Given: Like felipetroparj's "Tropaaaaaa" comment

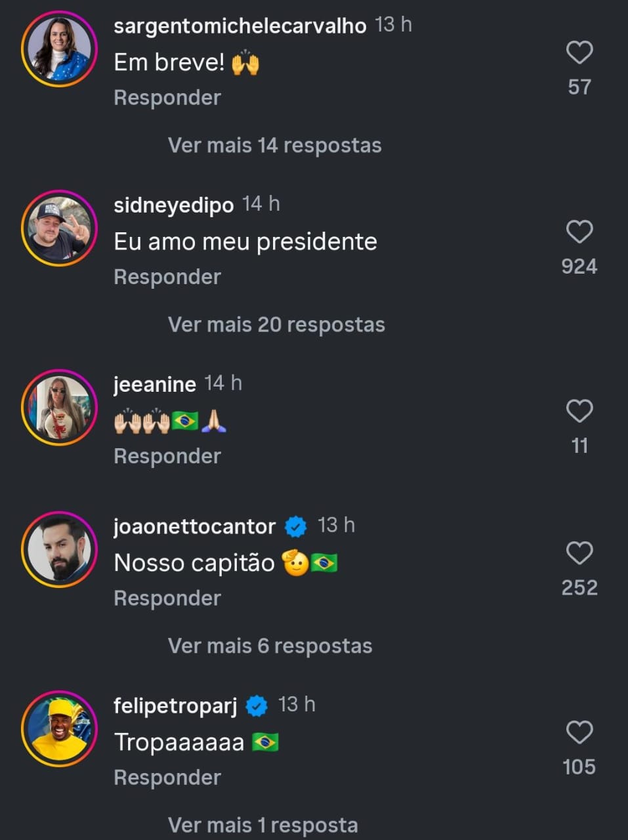Looking at the screenshot, I should (579, 732).
